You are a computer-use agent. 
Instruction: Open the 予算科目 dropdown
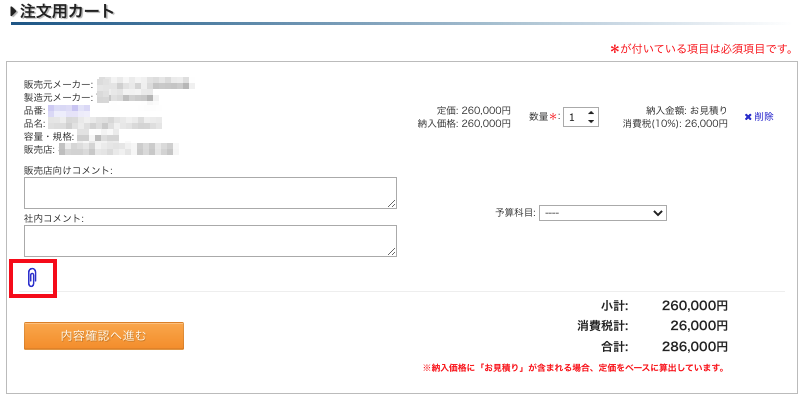[x=602, y=213]
